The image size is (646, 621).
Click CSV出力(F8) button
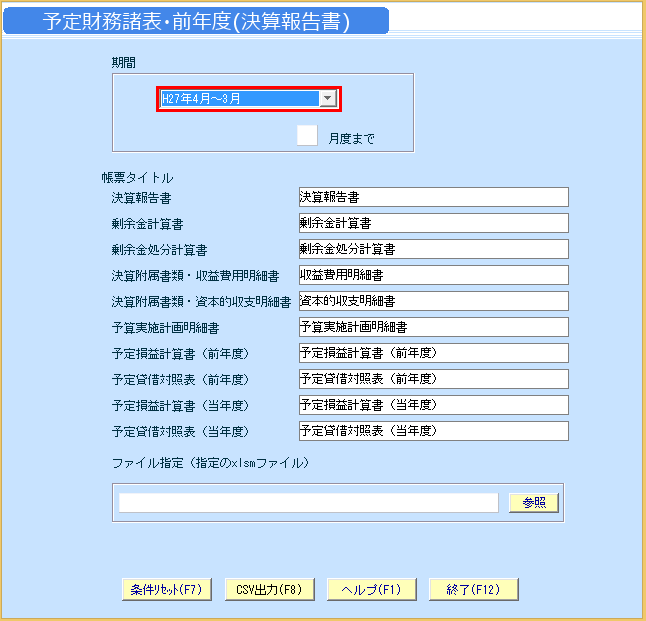click(x=269, y=589)
